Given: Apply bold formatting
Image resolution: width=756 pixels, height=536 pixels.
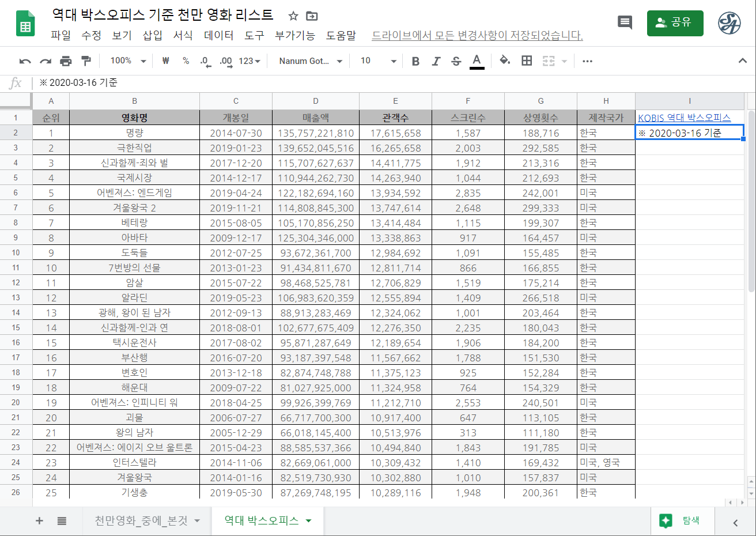Looking at the screenshot, I should pyautogui.click(x=415, y=61).
